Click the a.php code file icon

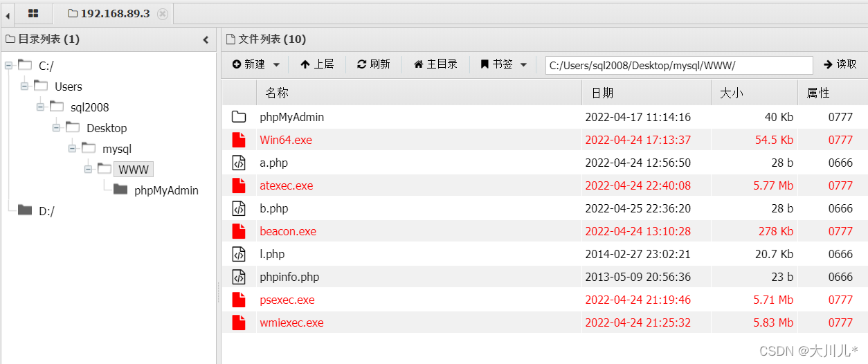(239, 163)
